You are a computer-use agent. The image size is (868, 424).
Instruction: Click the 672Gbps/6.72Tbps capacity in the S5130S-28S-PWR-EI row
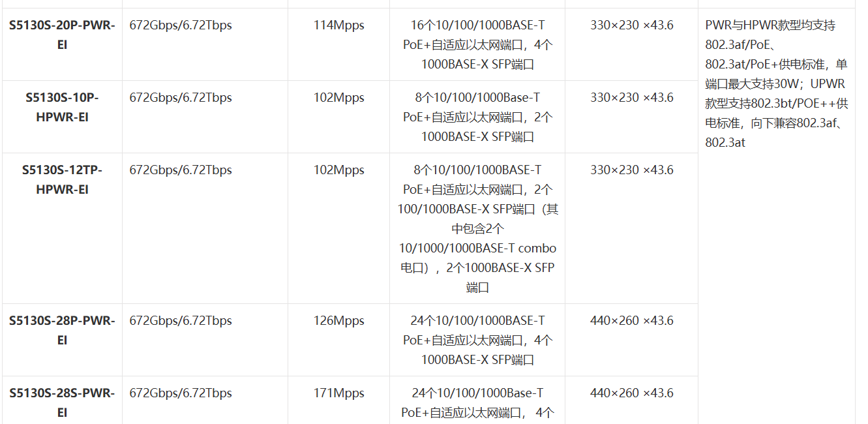(x=181, y=393)
